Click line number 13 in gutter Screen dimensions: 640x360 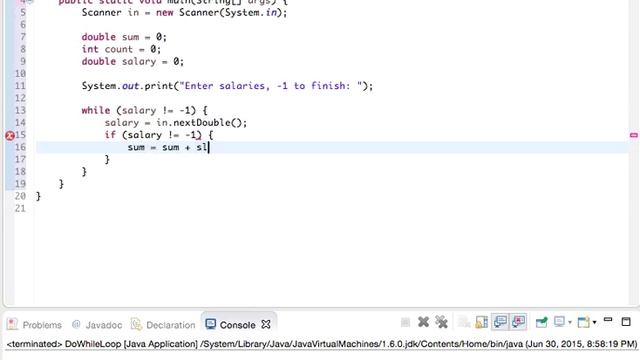coord(20,111)
